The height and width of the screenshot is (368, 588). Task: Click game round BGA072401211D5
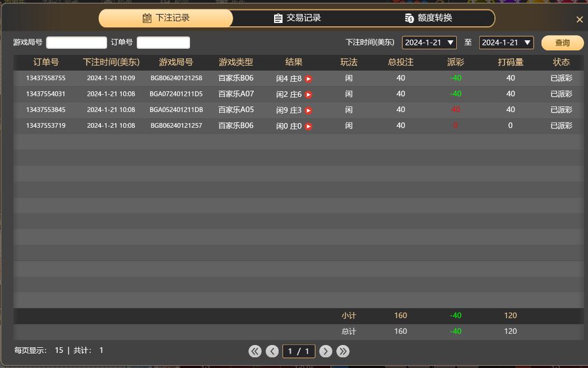(176, 94)
